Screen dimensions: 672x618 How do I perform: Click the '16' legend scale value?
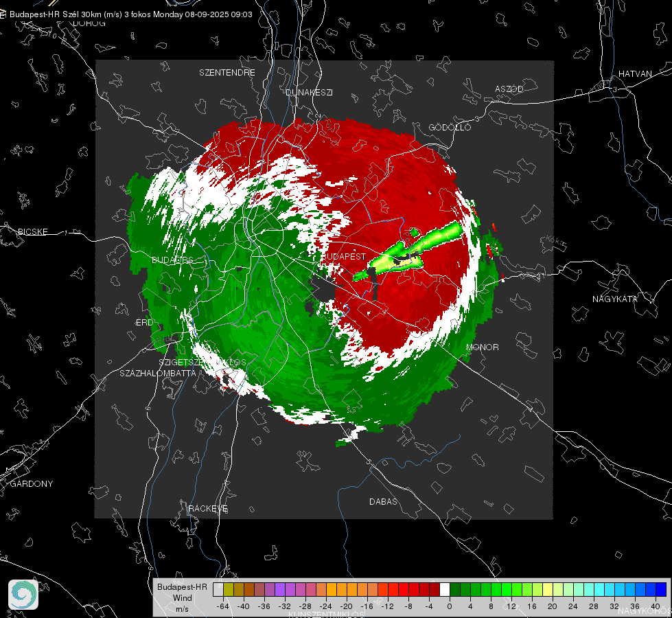532,606
